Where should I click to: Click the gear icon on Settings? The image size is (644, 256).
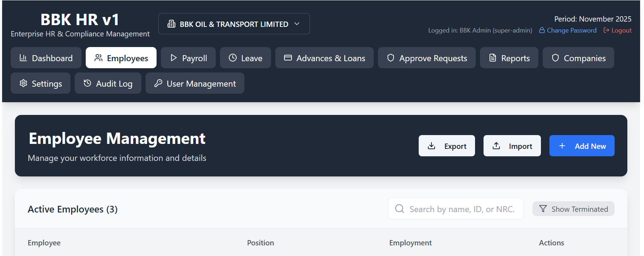(23, 83)
